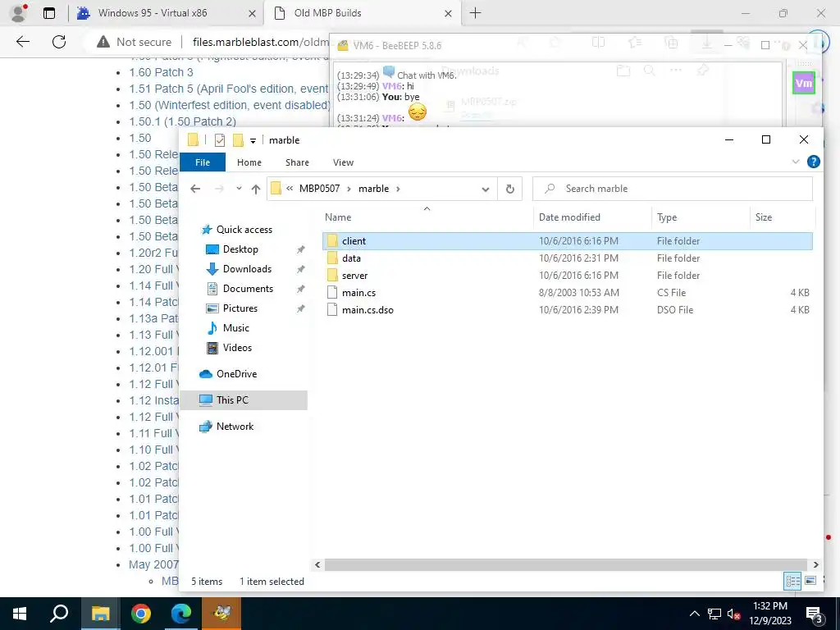Click the VM6 avatar in BeeBEEP

(804, 83)
